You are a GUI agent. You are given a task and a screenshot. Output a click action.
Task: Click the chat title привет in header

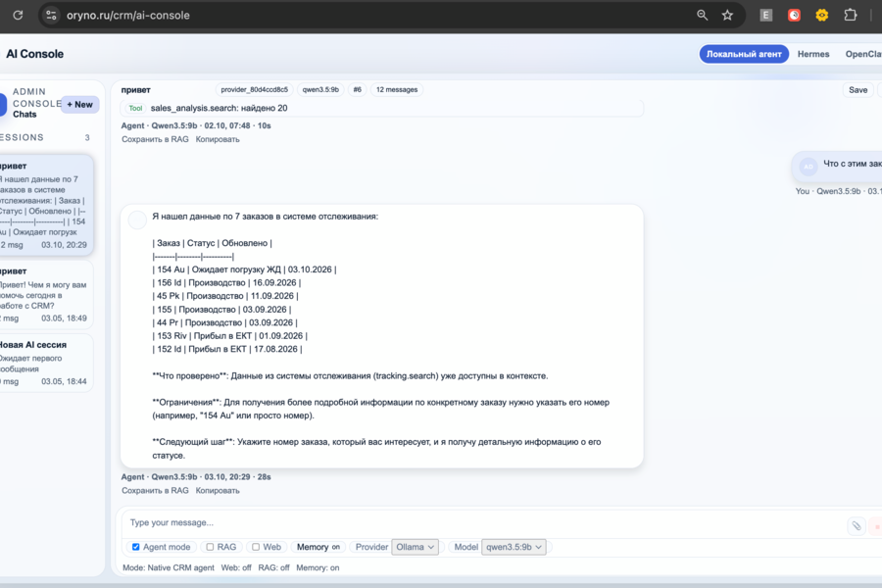(136, 90)
